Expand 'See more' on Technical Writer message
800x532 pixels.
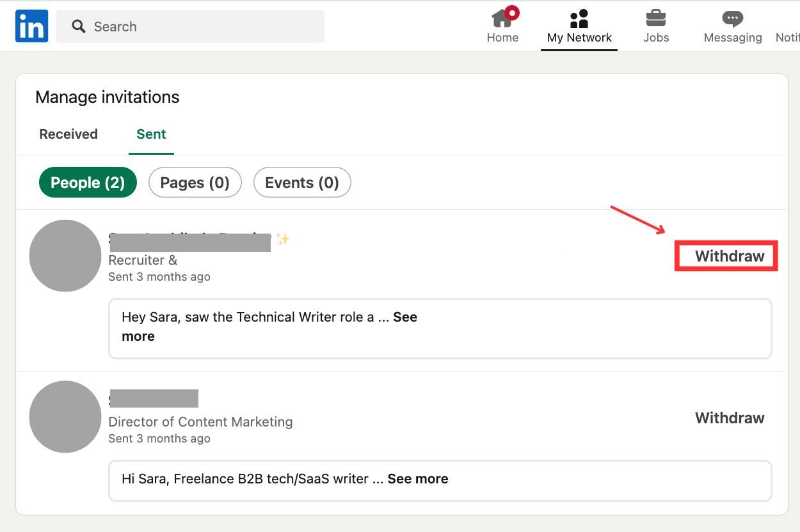pyautogui.click(x=404, y=318)
